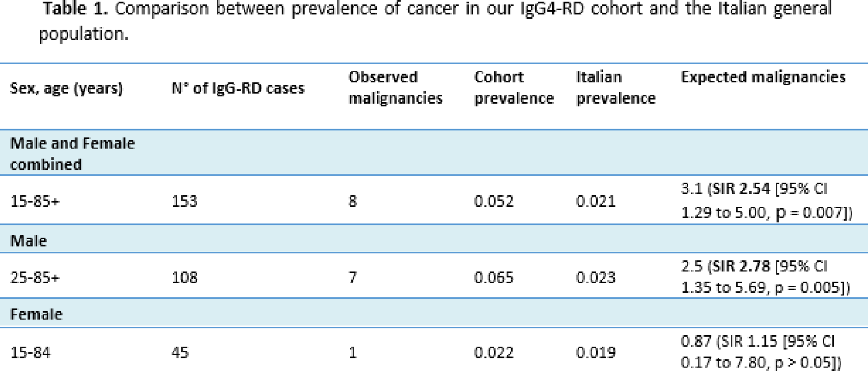Select the "SIR 1.15" expected malignancies cell
868x371 pixels.
click(760, 352)
